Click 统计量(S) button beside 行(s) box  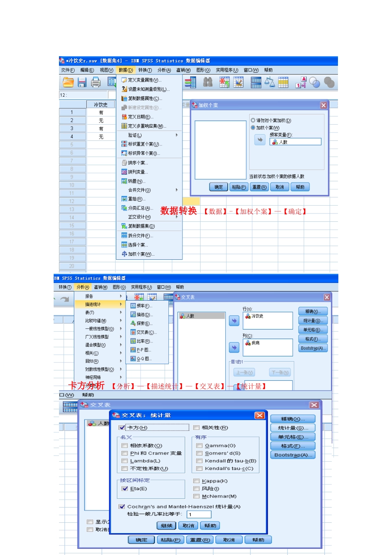coord(313,320)
